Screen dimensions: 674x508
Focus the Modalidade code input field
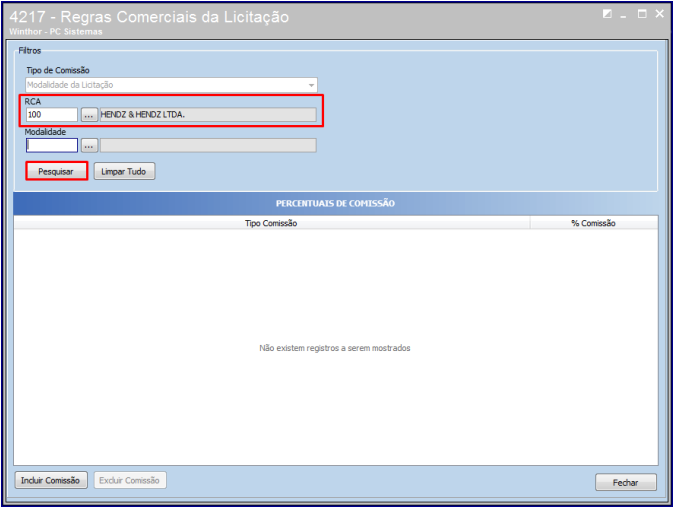click(x=52, y=145)
